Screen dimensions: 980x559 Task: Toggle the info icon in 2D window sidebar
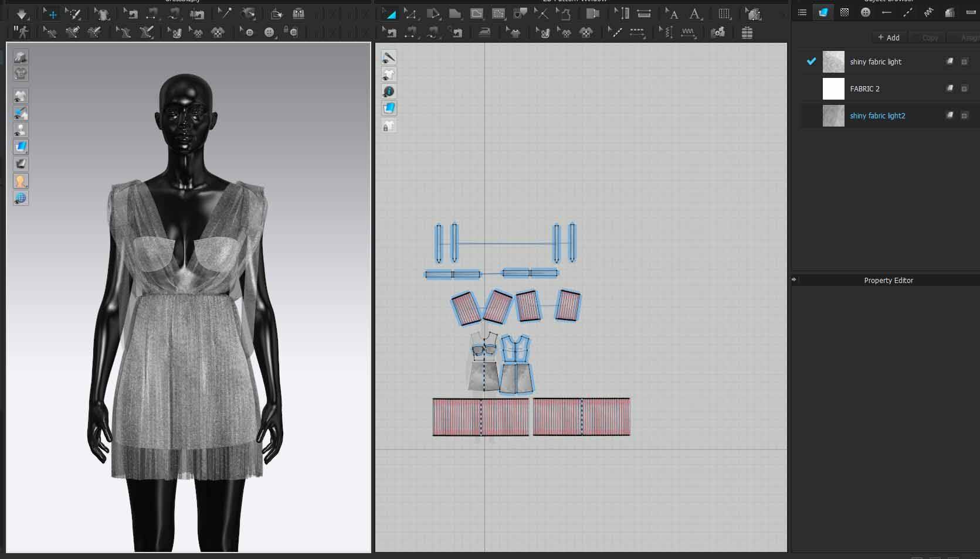[x=389, y=91]
